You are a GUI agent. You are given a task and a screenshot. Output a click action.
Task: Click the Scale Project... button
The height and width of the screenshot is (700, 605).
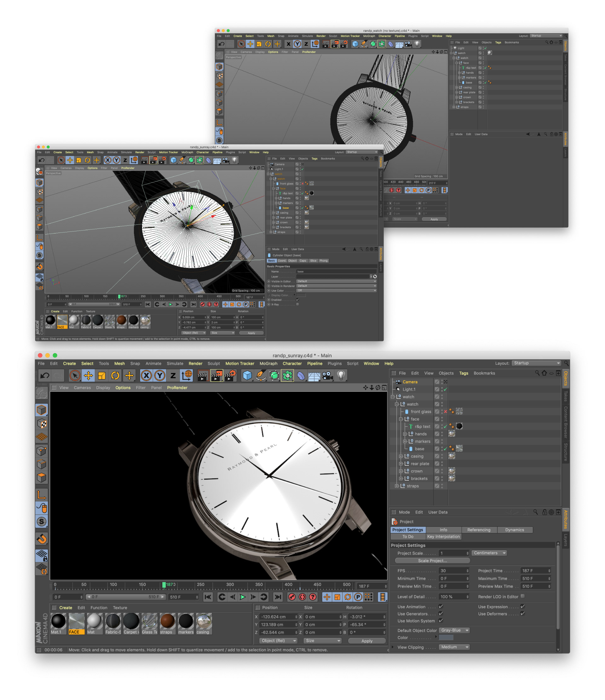[432, 560]
